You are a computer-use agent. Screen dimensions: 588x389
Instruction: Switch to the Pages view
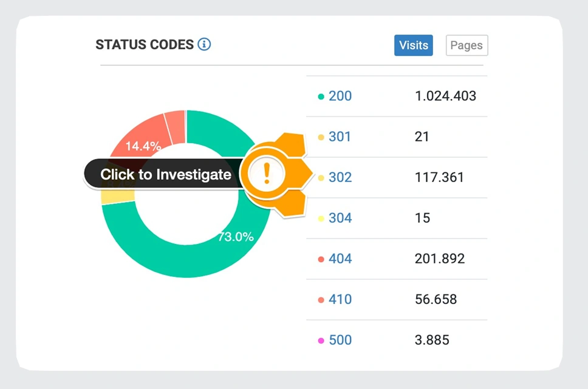coord(467,46)
